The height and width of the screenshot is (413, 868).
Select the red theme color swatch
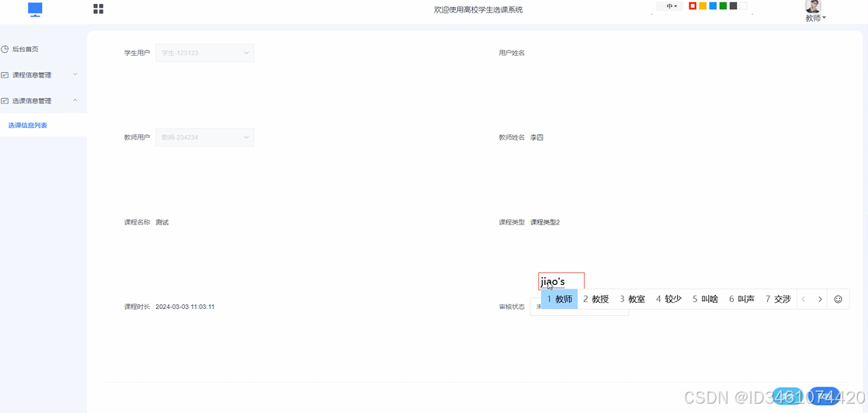point(693,6)
